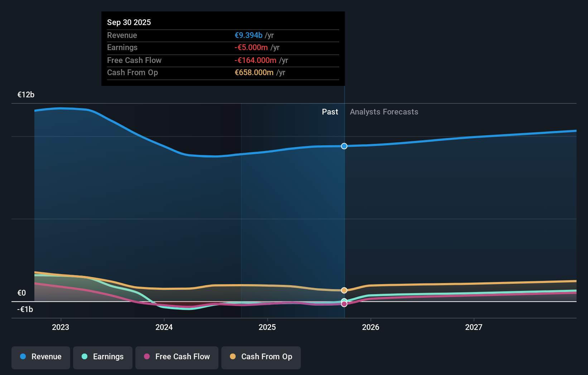Select the Past section label
The width and height of the screenshot is (588, 375).
click(330, 112)
